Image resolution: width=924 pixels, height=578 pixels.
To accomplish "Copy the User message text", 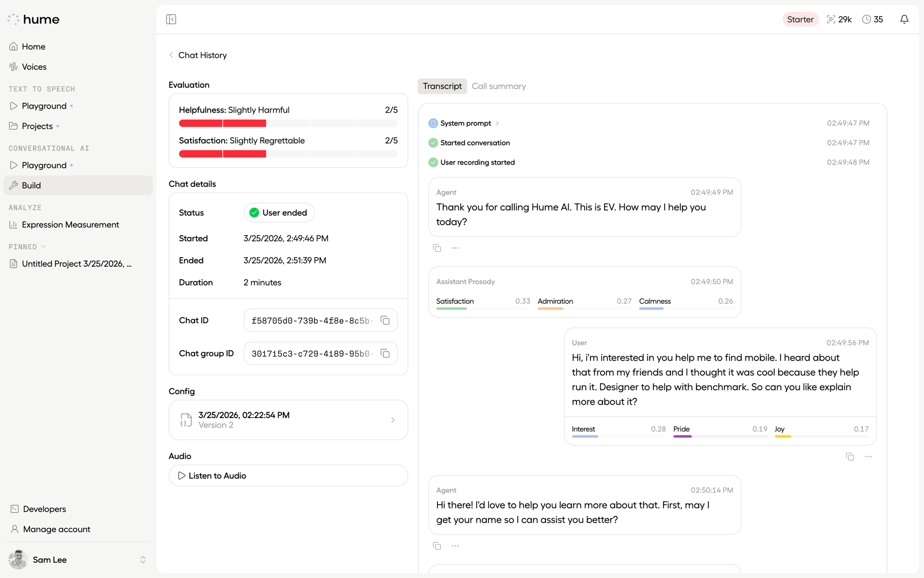I will [x=850, y=457].
